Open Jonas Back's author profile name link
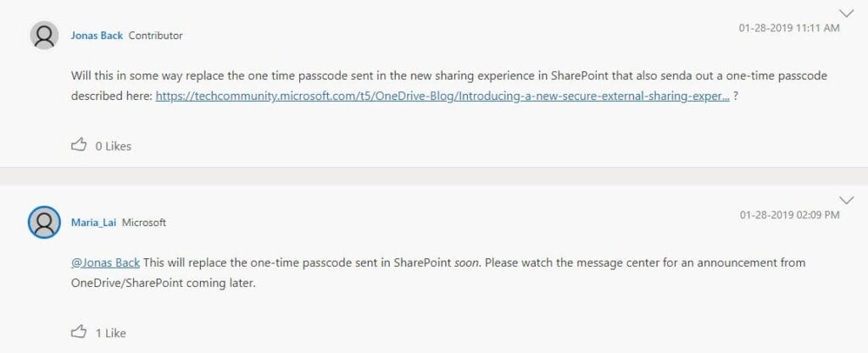 tap(97, 36)
